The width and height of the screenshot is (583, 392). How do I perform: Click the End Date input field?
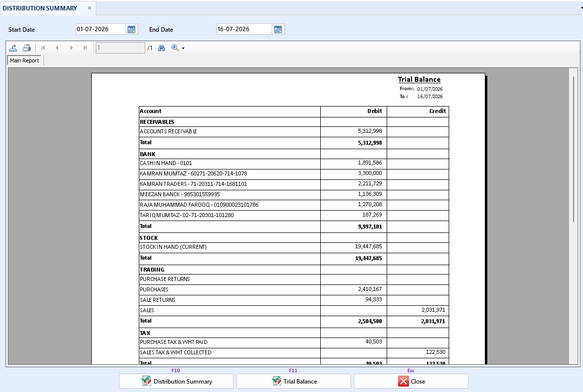(x=244, y=29)
